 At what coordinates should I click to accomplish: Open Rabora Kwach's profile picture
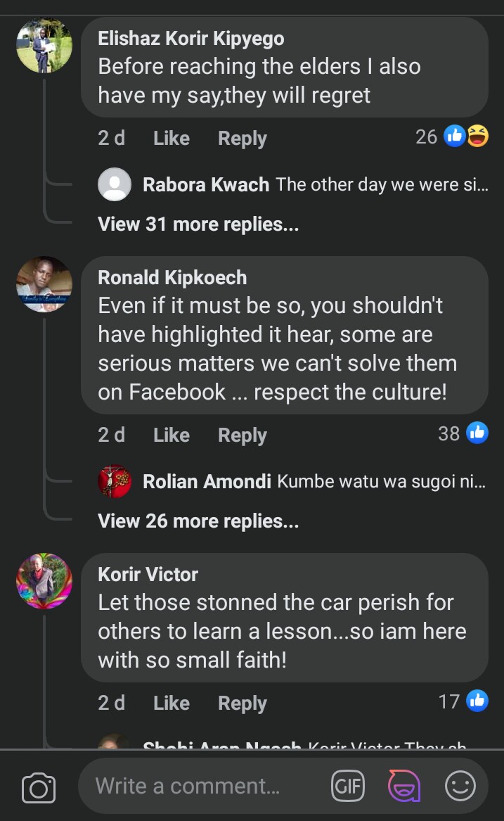pyautogui.click(x=115, y=185)
